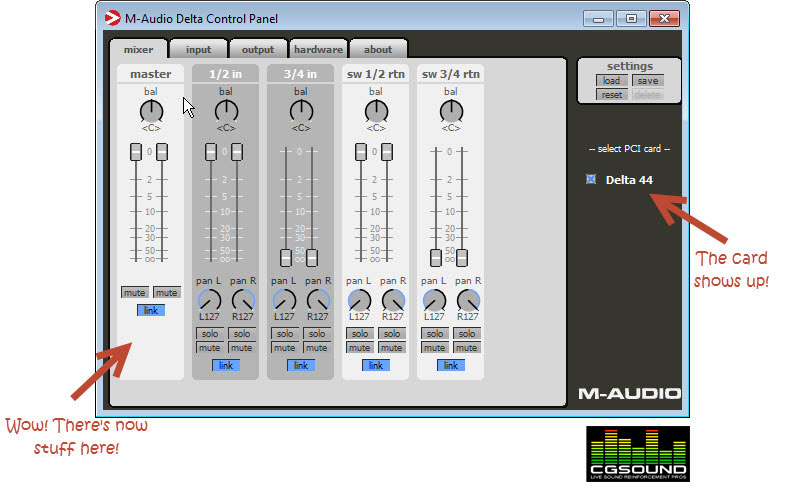The width and height of the screenshot is (785, 486).
Task: Click the load settings button
Action: click(x=611, y=81)
